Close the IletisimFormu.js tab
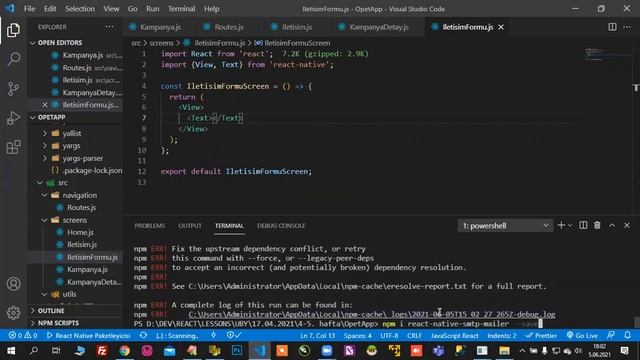This screenshot has width=640, height=360. point(501,27)
